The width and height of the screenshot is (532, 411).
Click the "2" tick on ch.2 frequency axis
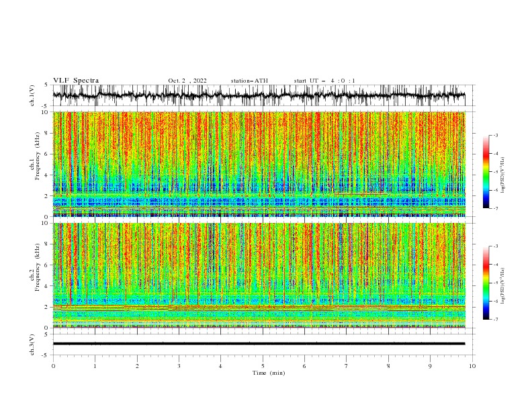[x=46, y=307]
